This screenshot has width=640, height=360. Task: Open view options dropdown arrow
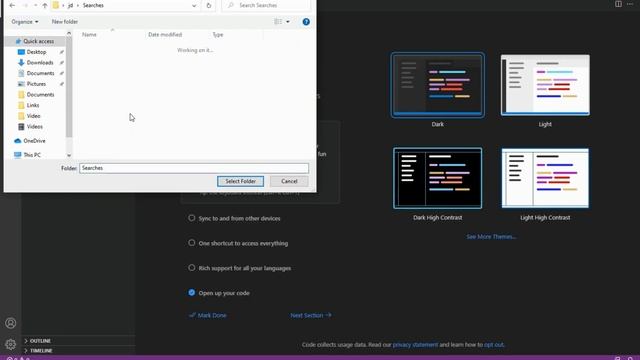[x=288, y=22]
